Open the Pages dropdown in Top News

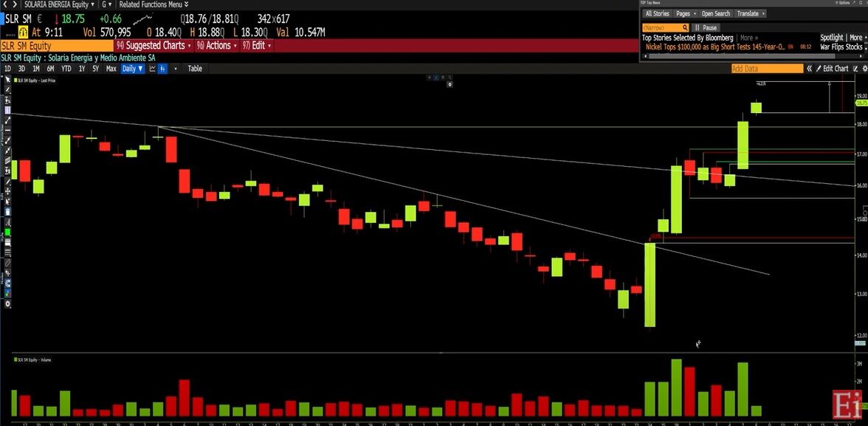685,13
